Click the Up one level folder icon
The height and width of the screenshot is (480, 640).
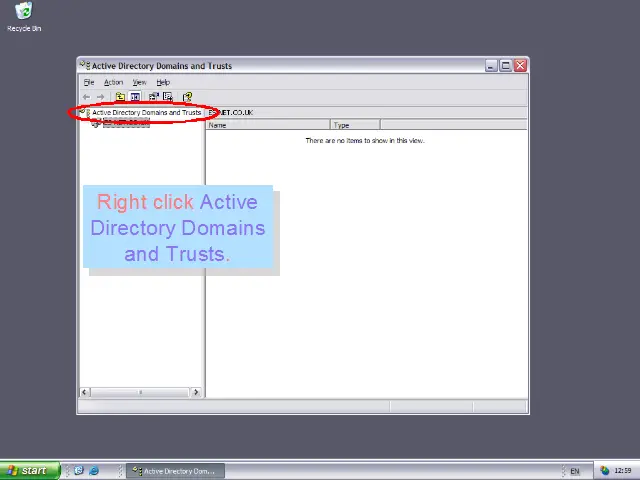point(120,97)
